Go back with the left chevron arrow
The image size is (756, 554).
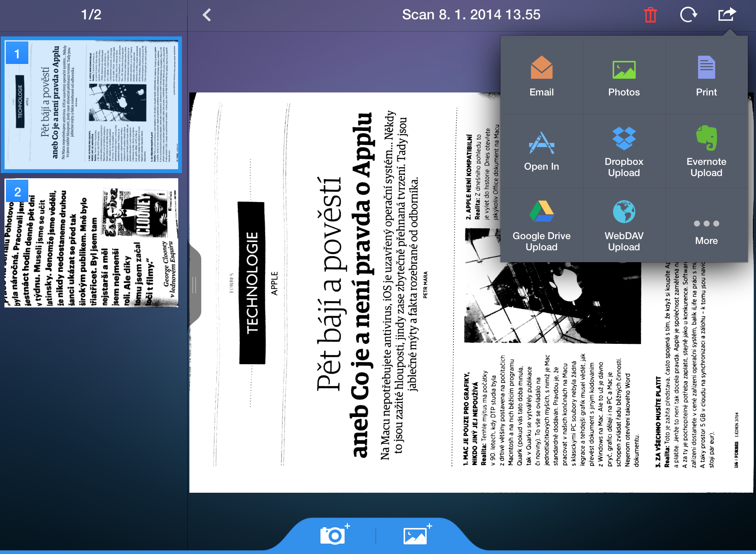pos(207,15)
